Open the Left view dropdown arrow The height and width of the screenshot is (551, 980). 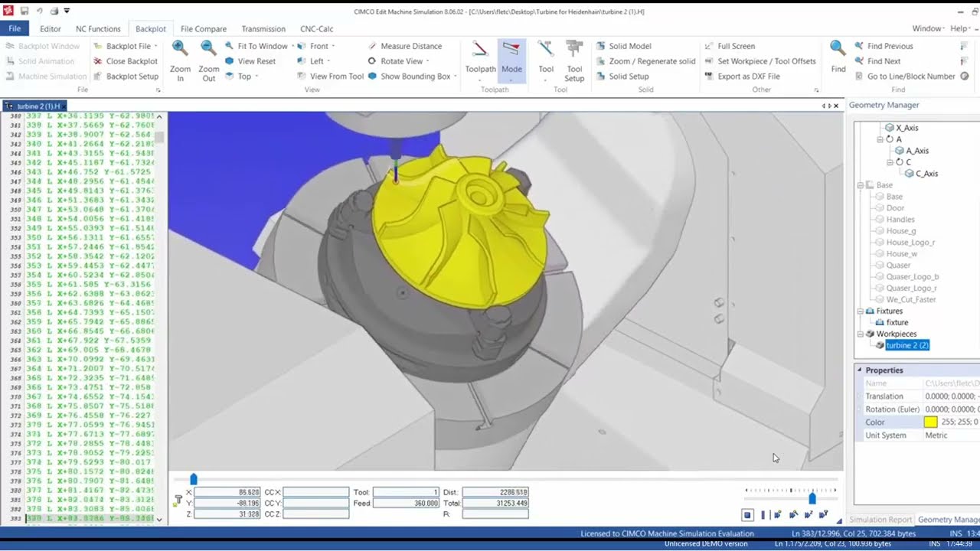(x=328, y=61)
